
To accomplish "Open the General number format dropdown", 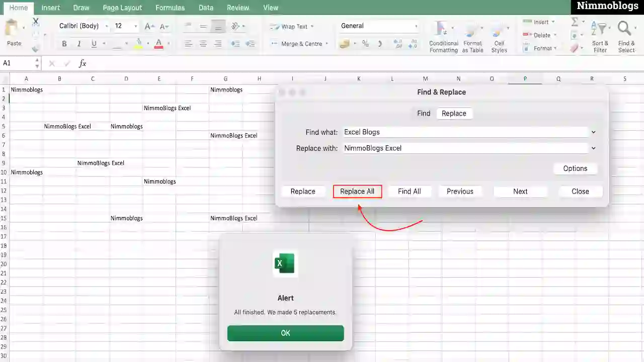I will (416, 26).
